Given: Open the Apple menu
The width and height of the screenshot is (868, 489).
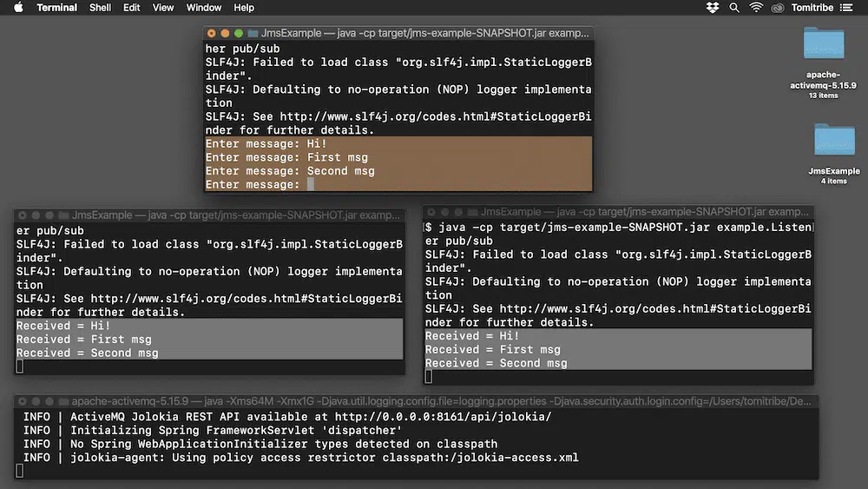Looking at the screenshot, I should click(x=18, y=8).
